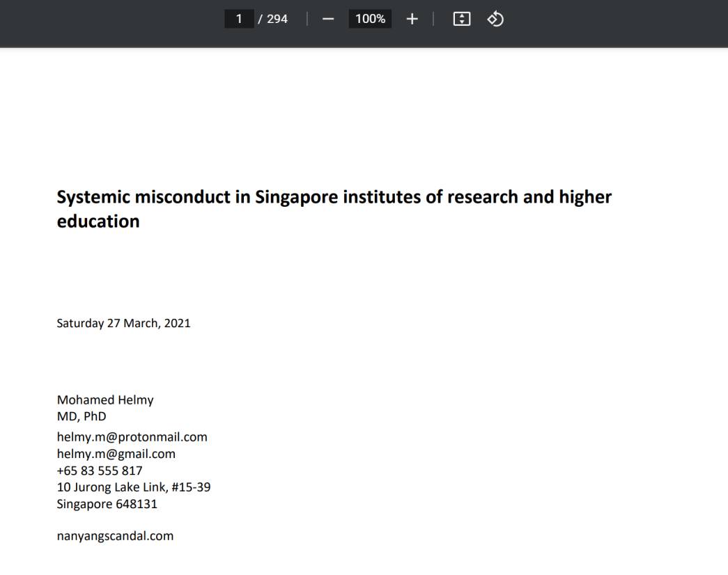Rotate the document counterclockwise
Viewport: 728px width, 575px height.
[x=495, y=19]
